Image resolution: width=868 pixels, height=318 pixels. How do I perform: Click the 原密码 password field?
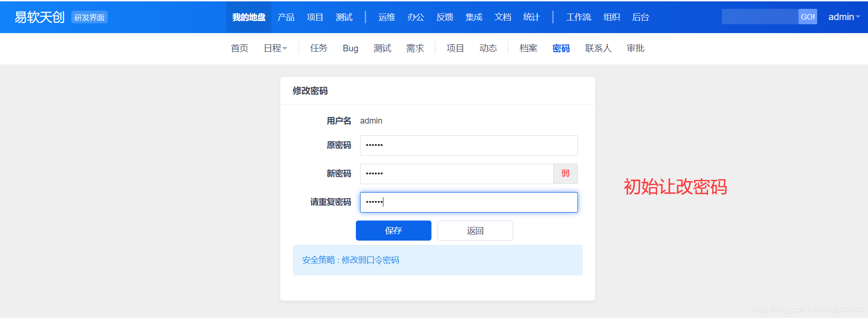tap(469, 145)
